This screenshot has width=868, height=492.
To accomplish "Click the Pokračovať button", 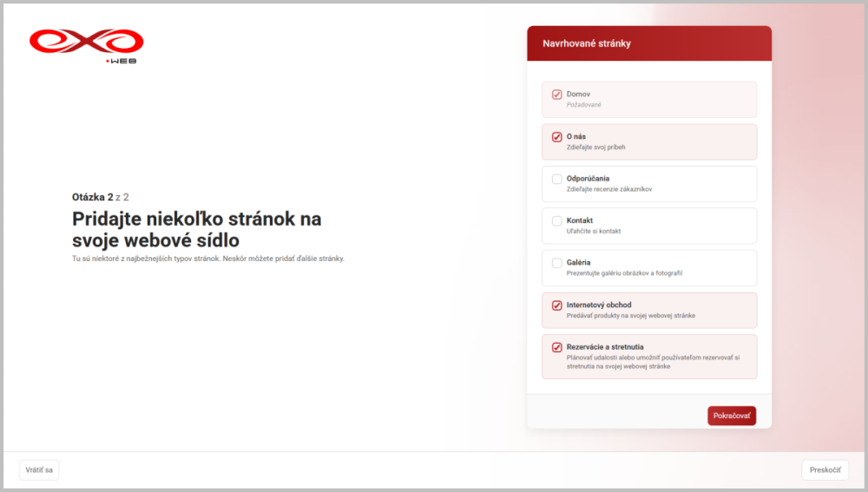I will (731, 416).
